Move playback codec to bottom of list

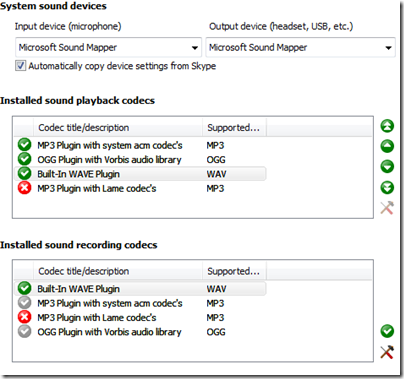point(387,188)
